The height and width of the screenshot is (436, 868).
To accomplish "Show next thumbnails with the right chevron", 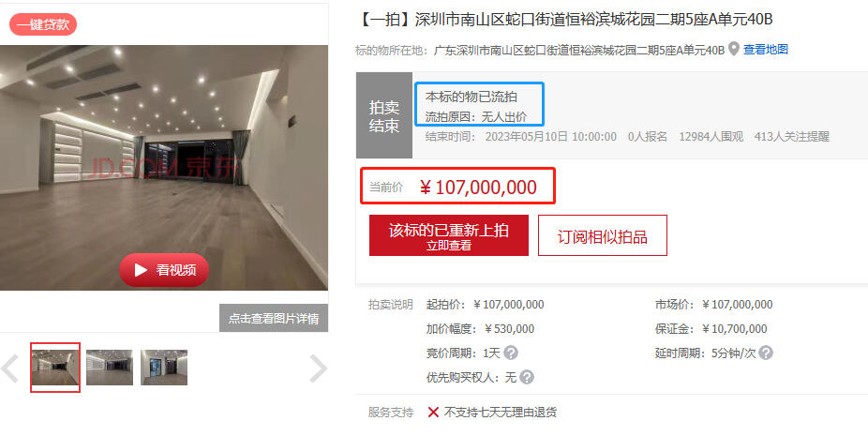I will [x=319, y=368].
